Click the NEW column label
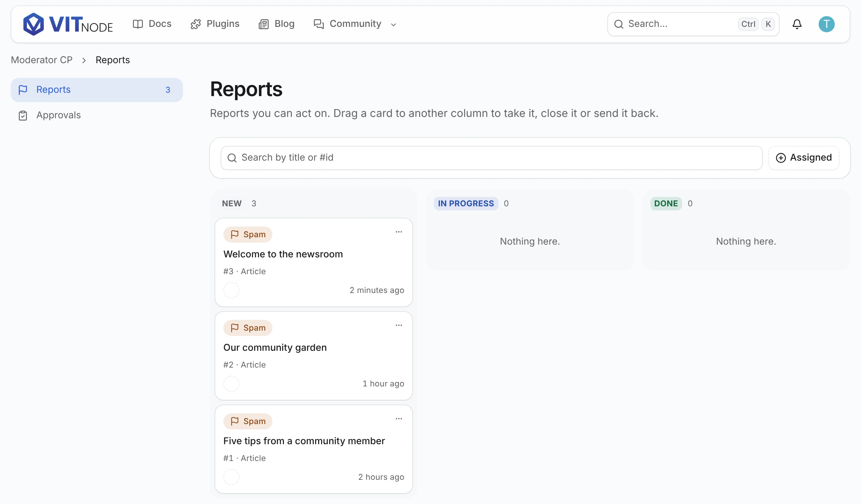 232,204
